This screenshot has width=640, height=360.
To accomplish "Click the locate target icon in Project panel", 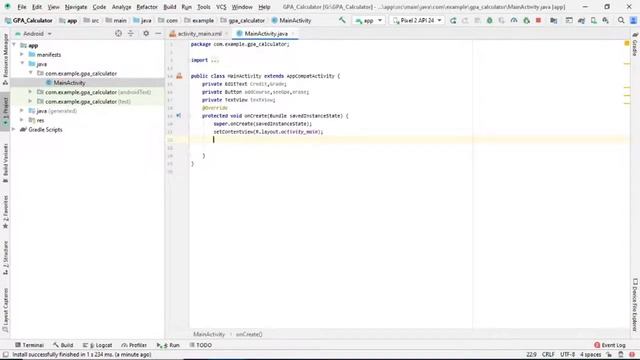I will (x=118, y=33).
